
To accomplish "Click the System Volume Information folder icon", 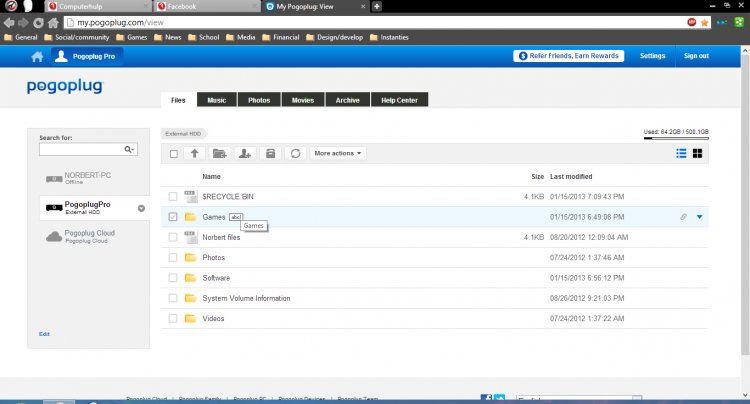I will click(x=190, y=298).
